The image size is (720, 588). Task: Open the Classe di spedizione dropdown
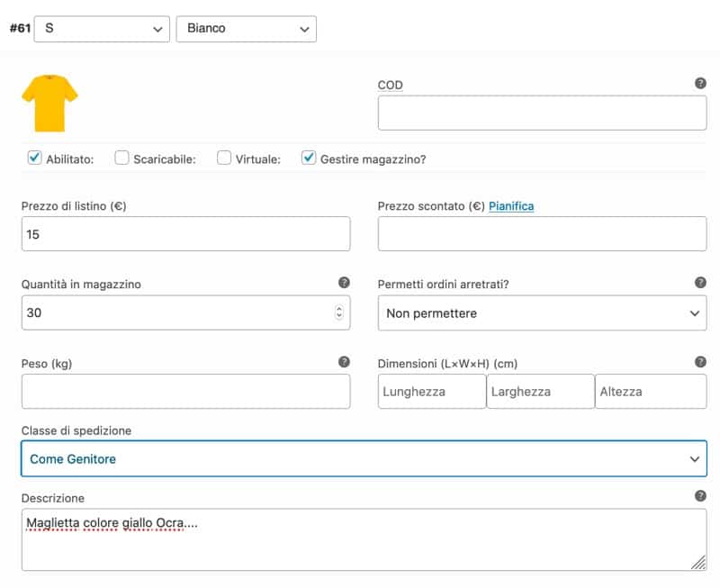point(364,459)
